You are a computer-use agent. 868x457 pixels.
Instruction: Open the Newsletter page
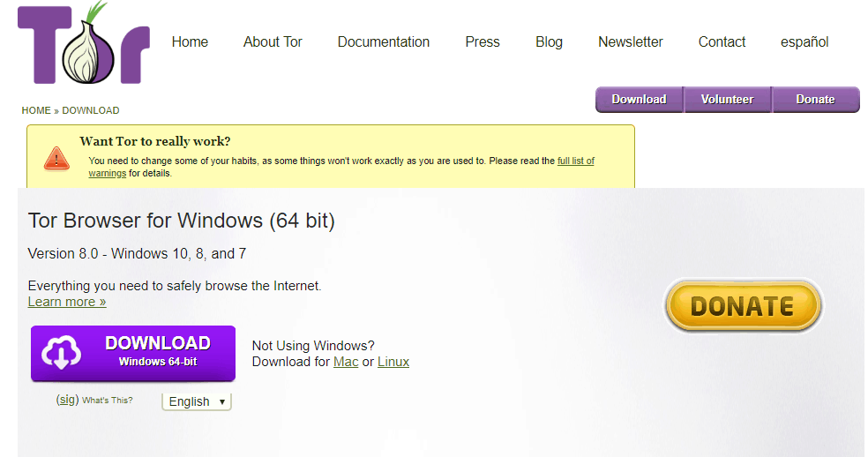click(x=631, y=42)
